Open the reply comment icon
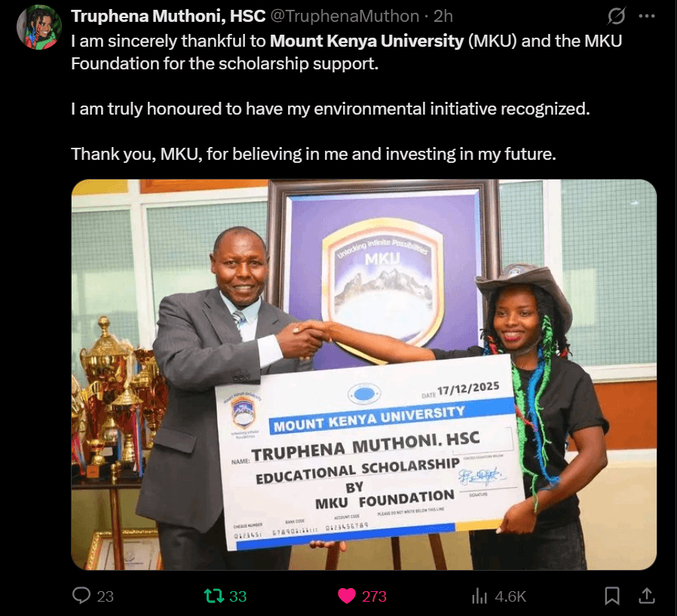 click(x=81, y=596)
